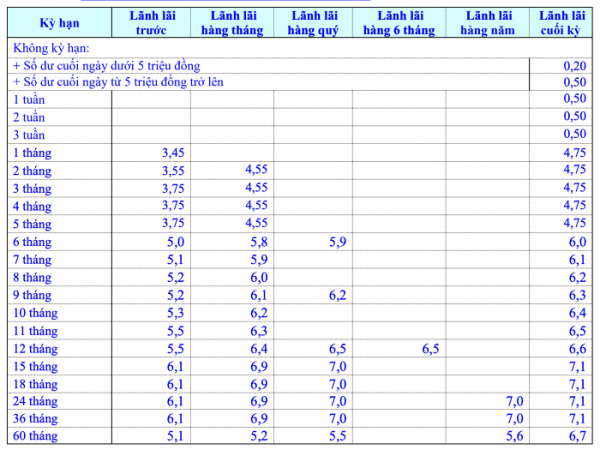Select the '3 tháng' term label

(32, 188)
